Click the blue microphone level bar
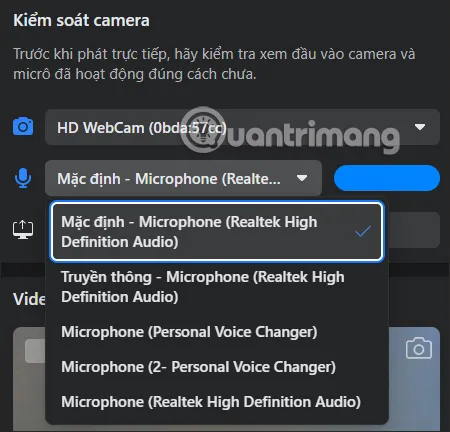Screen dimensions: 450x432 pyautogui.click(x=387, y=178)
